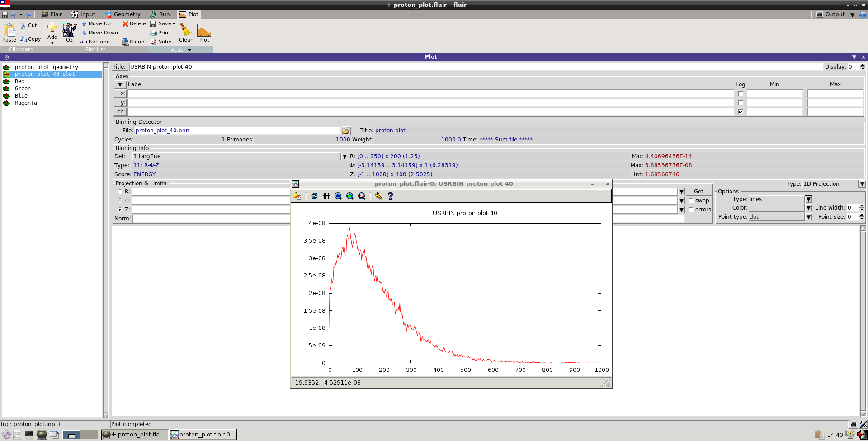
Task: Click the Norm input field
Action: 408,219
